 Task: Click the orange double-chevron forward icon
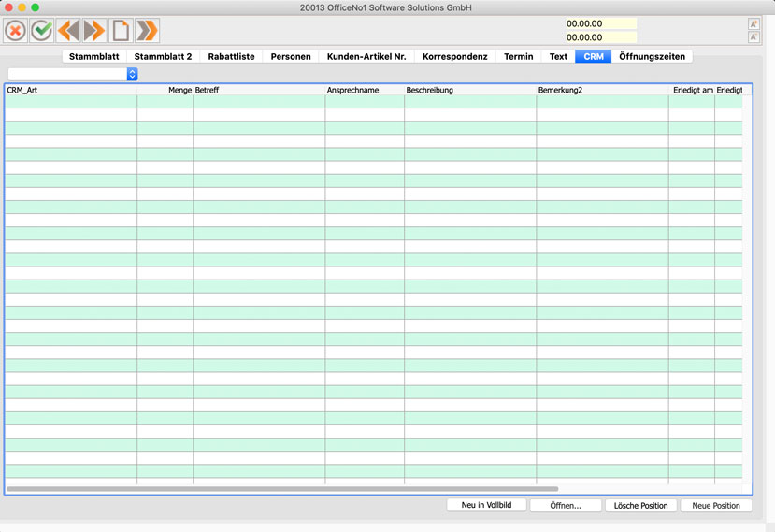pos(148,31)
